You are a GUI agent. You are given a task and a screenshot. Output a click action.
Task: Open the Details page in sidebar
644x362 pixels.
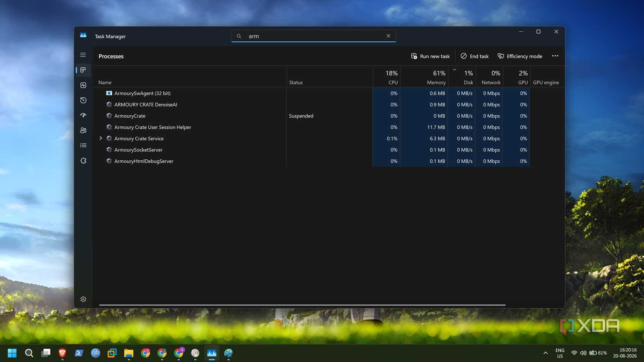point(83,146)
